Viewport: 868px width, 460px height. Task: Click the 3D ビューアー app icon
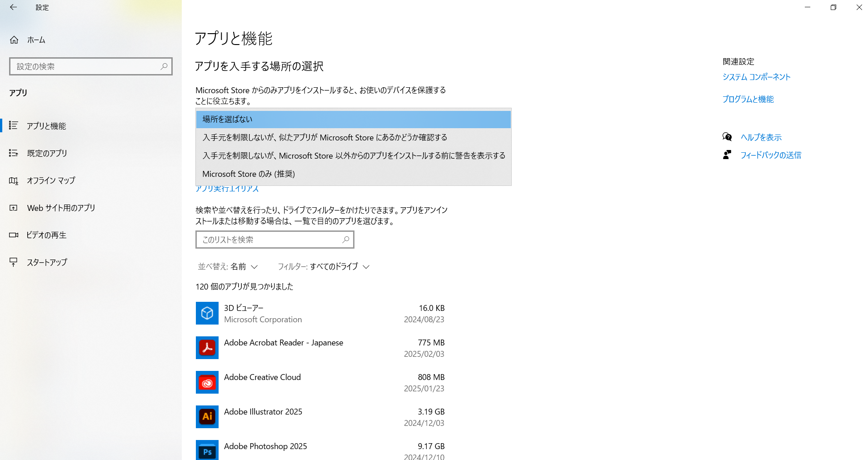[207, 313]
